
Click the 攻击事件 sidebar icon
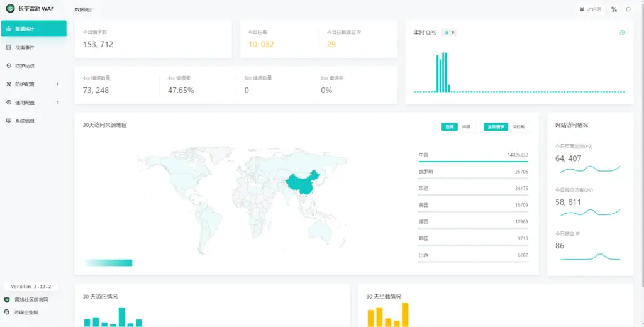click(9, 47)
